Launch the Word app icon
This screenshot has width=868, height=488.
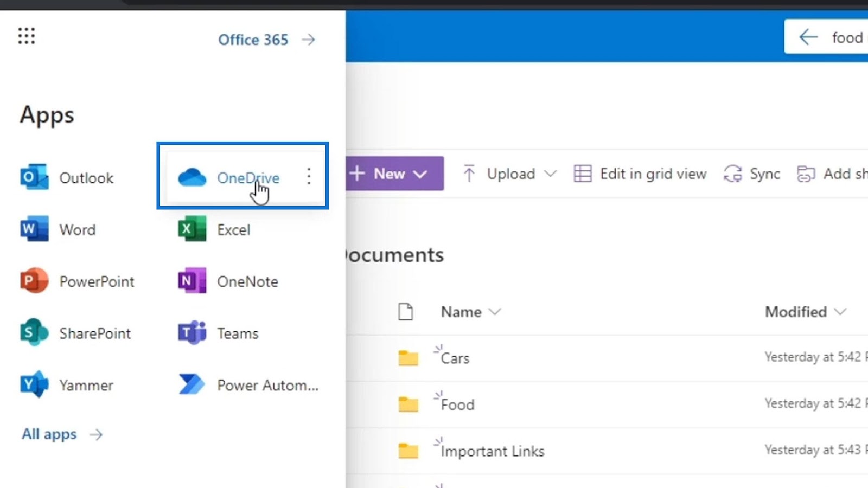tap(34, 229)
